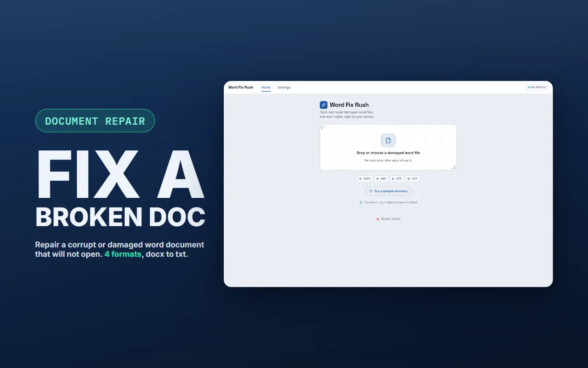Click the file upload icon in drop zone
The image size is (588, 368).
[x=388, y=140]
